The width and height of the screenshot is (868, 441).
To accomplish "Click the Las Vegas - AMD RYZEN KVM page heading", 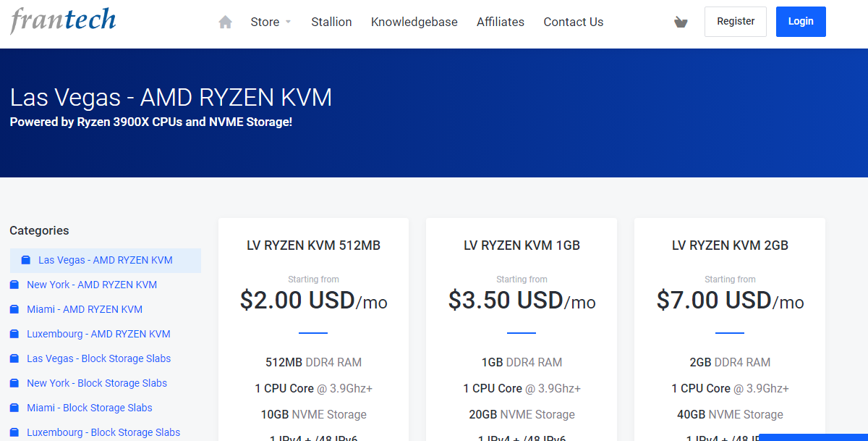I will click(171, 97).
